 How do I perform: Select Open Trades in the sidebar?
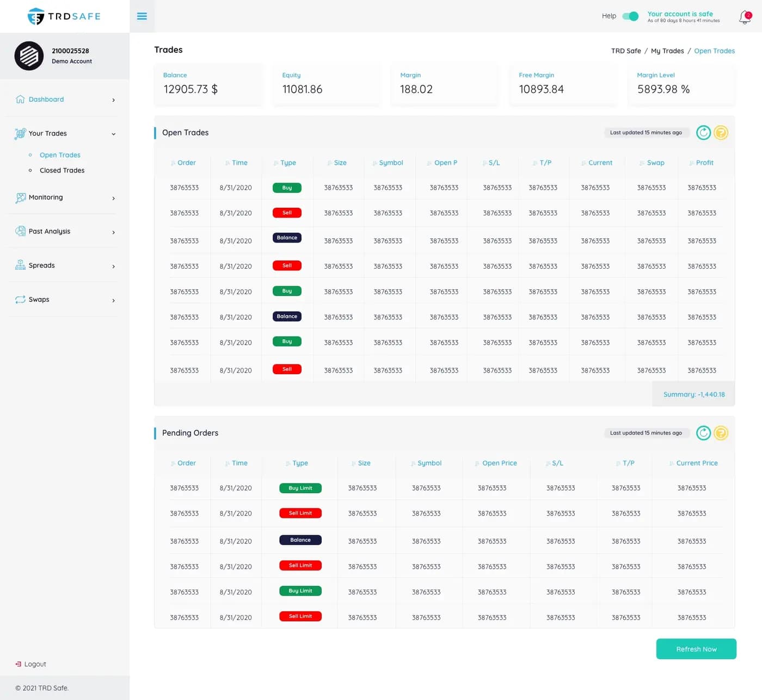pos(60,155)
